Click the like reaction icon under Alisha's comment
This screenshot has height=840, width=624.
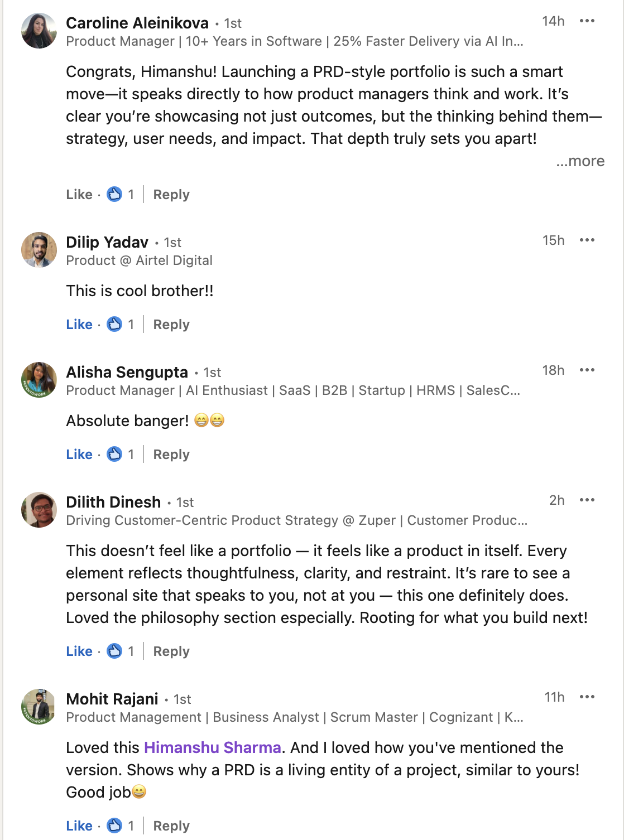click(x=114, y=454)
